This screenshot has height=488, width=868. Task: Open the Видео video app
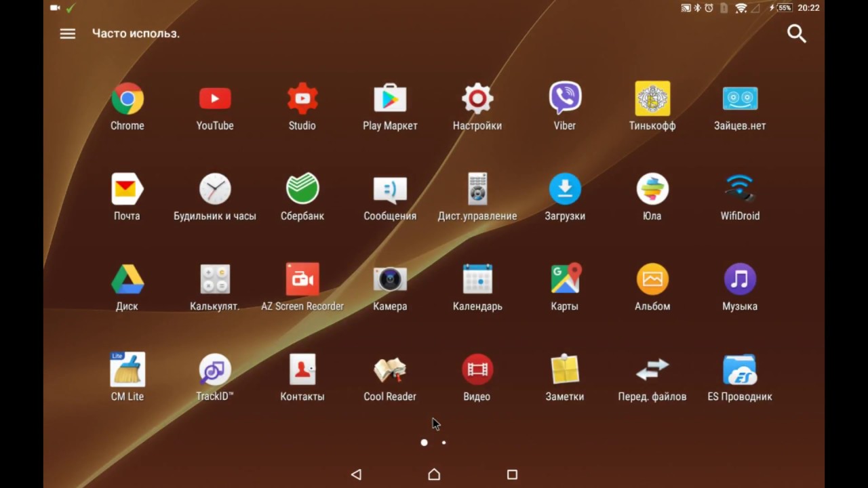pyautogui.click(x=477, y=369)
